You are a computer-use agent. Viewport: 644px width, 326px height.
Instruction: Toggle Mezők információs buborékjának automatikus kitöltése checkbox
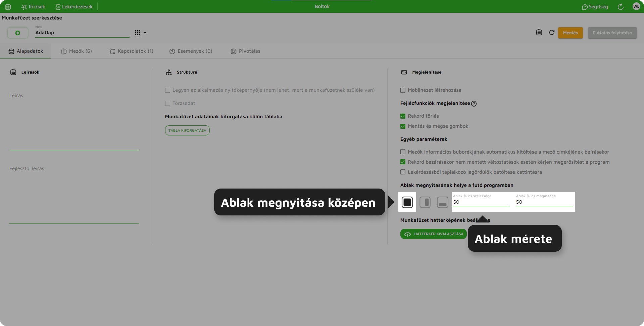coord(403,152)
